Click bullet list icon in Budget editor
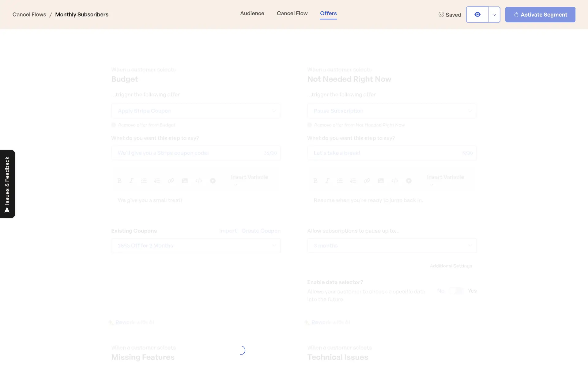 [144, 181]
